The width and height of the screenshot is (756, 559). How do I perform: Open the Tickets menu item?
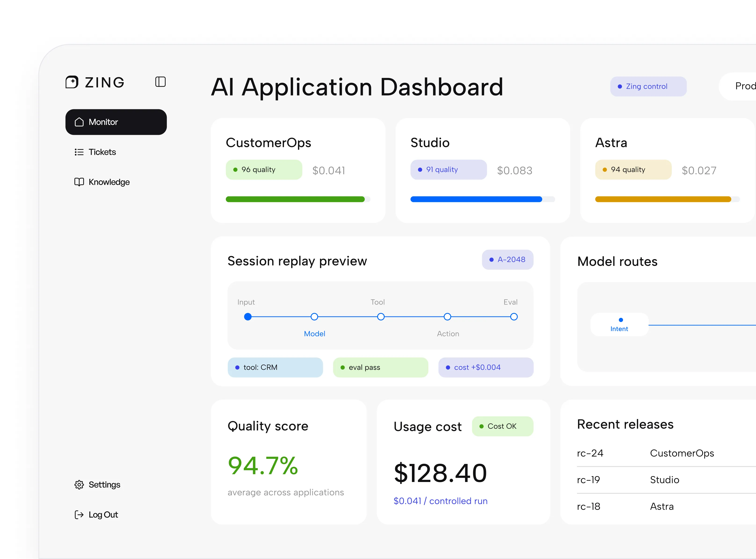pos(116,152)
